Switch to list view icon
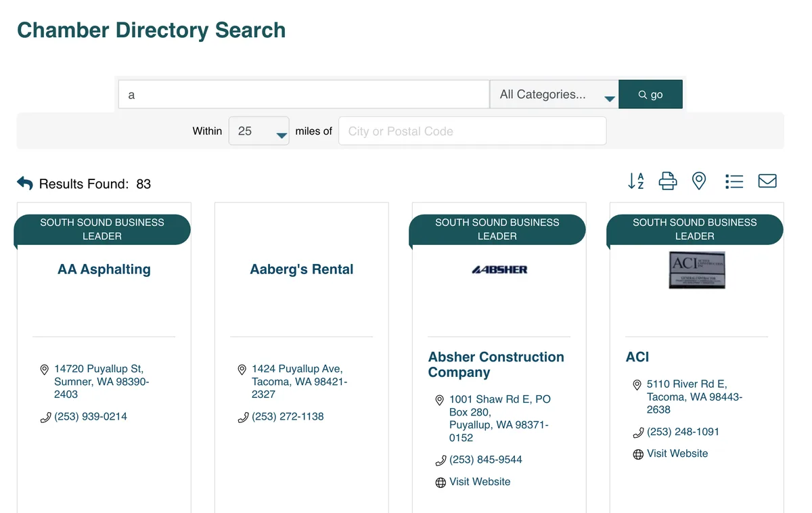This screenshot has height=513, width=812. [734, 181]
